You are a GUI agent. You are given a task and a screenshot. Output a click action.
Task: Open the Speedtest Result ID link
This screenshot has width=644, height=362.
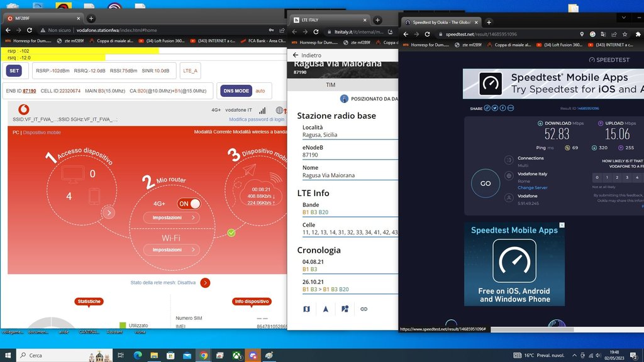coord(588,108)
